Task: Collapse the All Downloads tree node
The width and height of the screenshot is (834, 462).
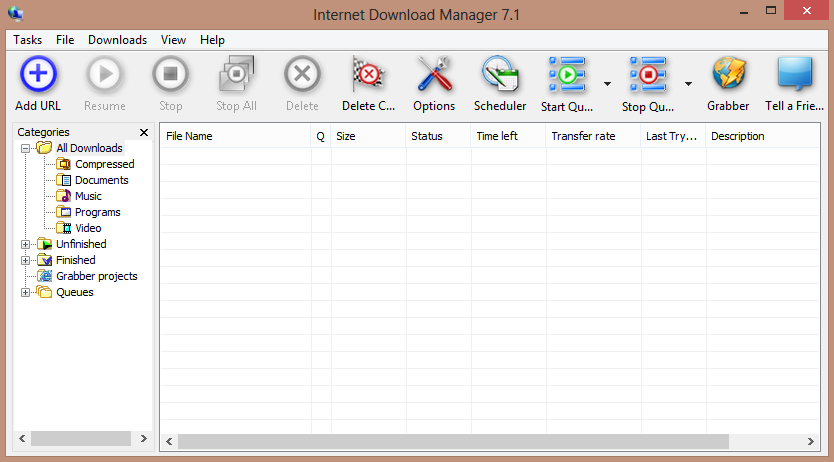Action: click(x=25, y=148)
